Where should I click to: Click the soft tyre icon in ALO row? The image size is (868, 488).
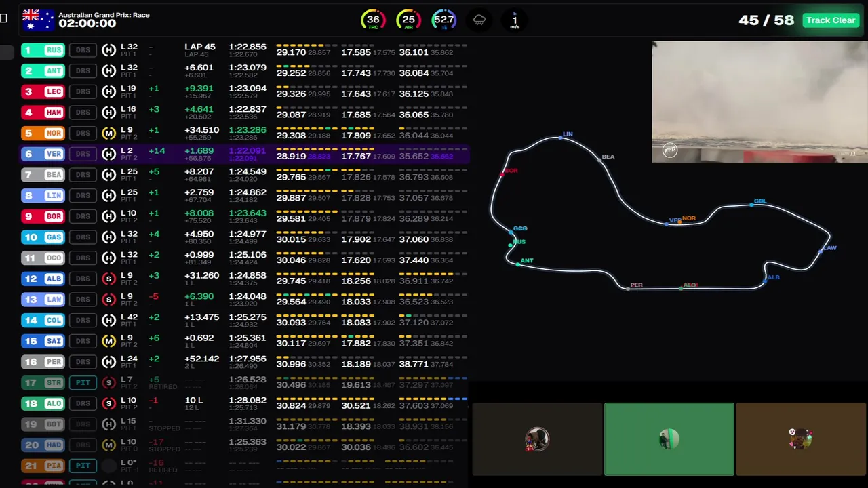[108, 403]
